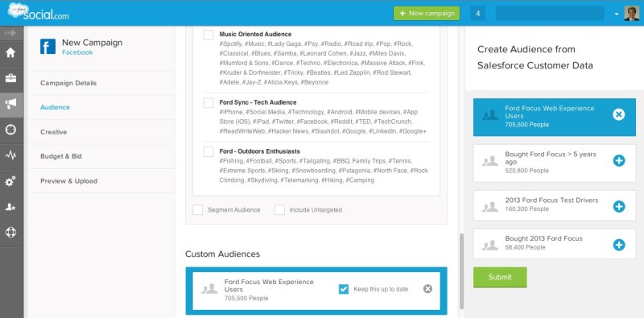Go to Preview & Upload step
The width and height of the screenshot is (644, 318).
pyautogui.click(x=68, y=181)
